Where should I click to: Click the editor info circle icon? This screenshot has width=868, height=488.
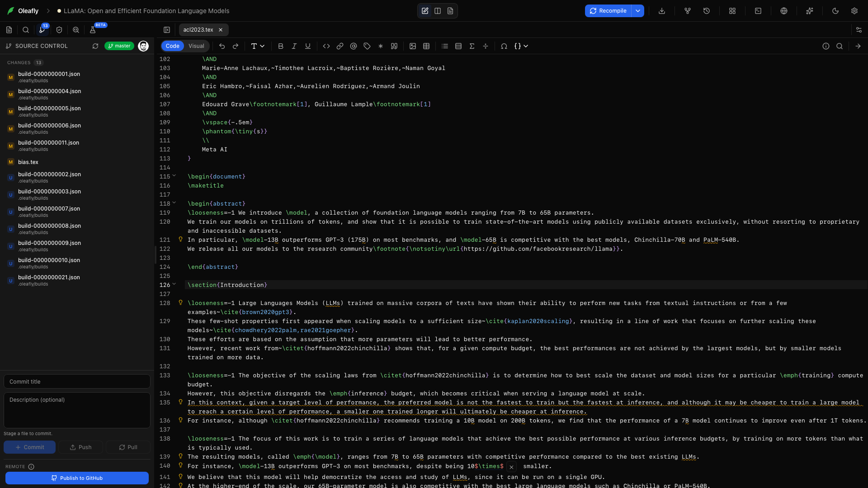[x=826, y=46]
